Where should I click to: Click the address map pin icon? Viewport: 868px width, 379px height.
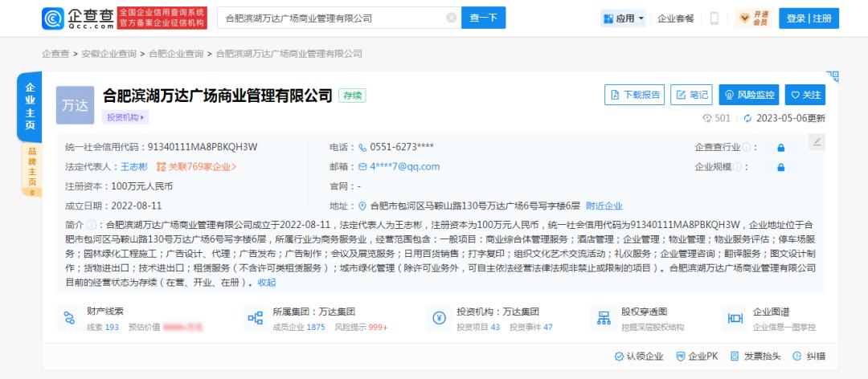(362, 206)
